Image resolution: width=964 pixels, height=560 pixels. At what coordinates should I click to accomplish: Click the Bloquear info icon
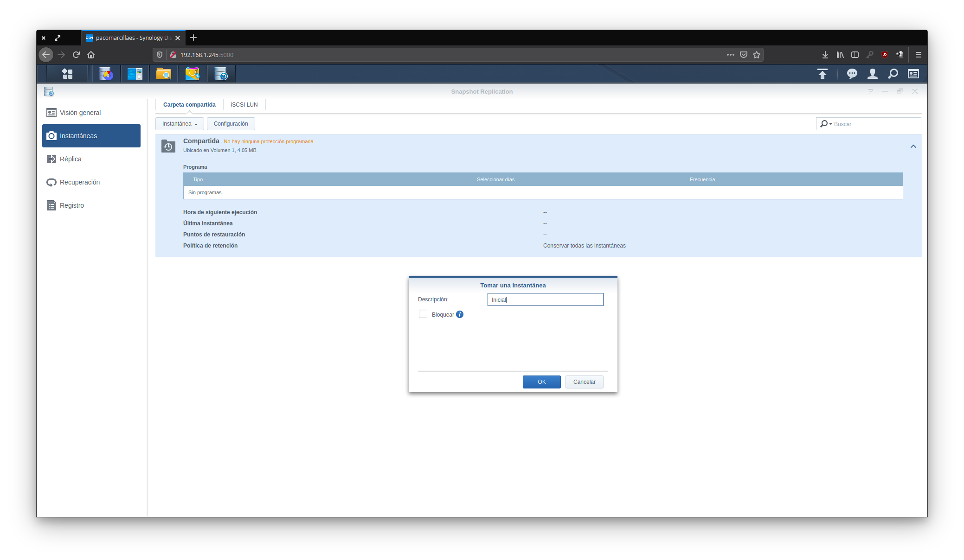(460, 314)
